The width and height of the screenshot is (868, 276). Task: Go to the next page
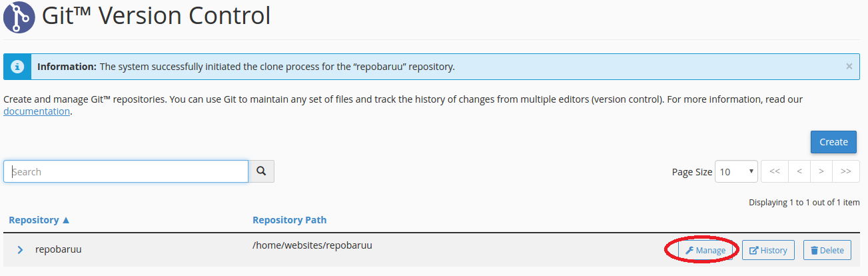coord(821,171)
